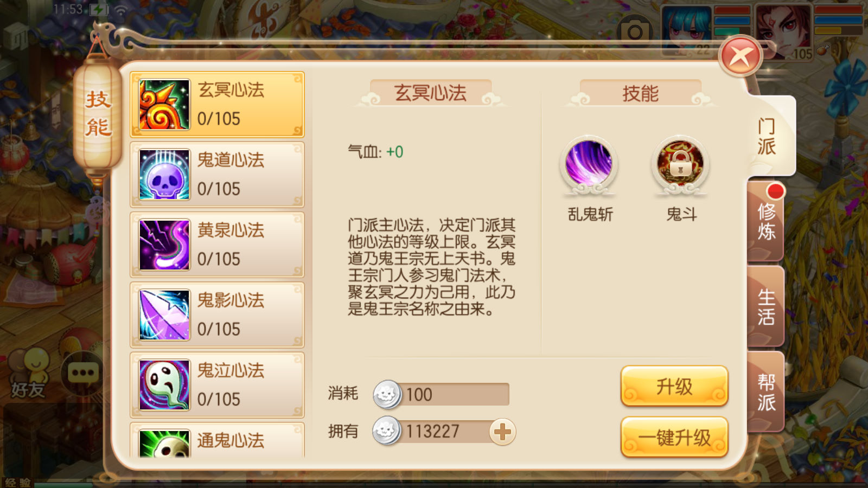
Task: Select the 鬼泣心法 ghost icon
Action: 164,385
